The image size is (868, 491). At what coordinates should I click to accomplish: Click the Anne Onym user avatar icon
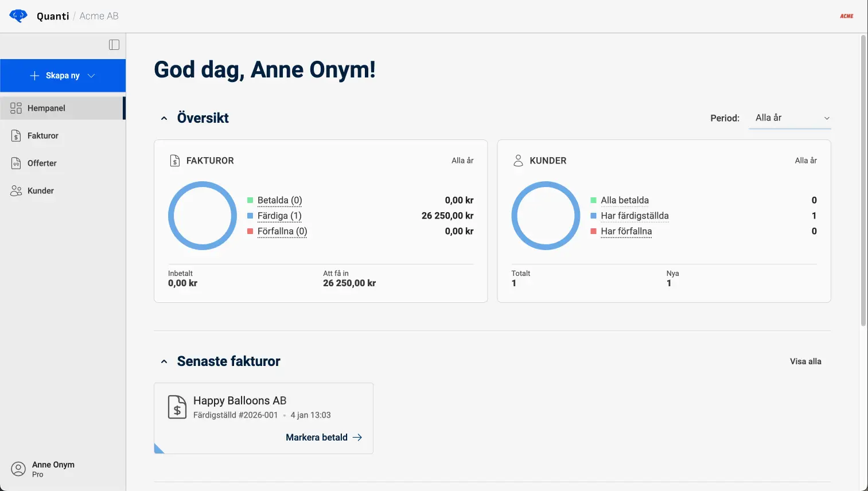18,469
